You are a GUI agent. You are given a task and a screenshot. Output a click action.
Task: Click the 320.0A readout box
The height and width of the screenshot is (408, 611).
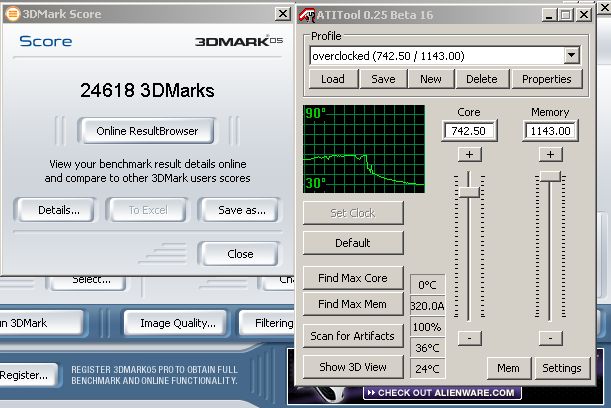click(427, 306)
